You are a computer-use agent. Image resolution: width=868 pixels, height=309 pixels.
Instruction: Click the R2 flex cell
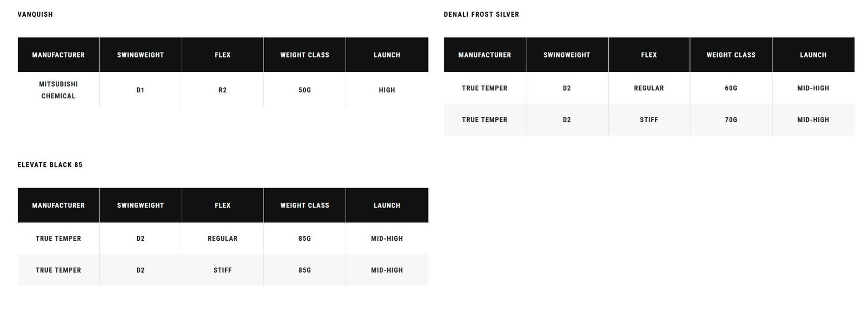pos(222,90)
